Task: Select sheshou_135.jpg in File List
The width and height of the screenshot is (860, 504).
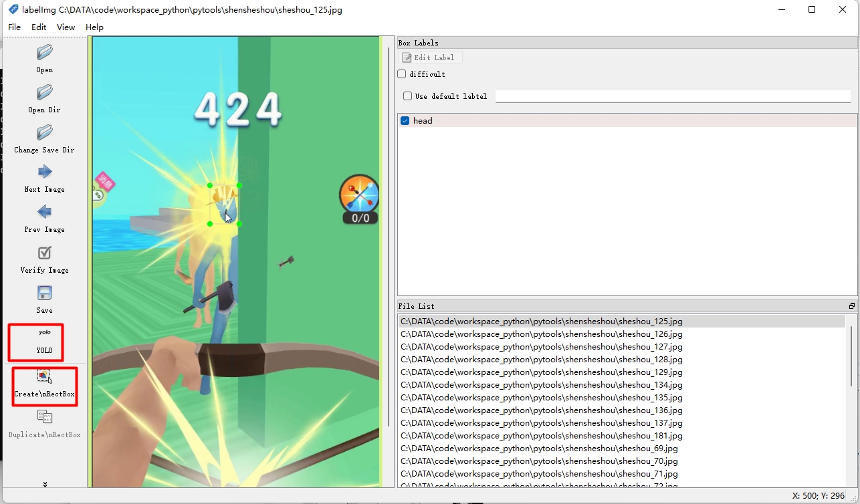Action: click(622, 398)
